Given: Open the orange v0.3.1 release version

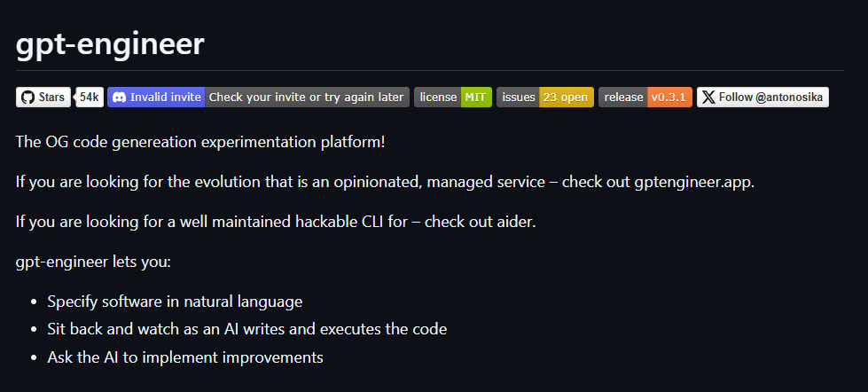Looking at the screenshot, I should tap(669, 98).
